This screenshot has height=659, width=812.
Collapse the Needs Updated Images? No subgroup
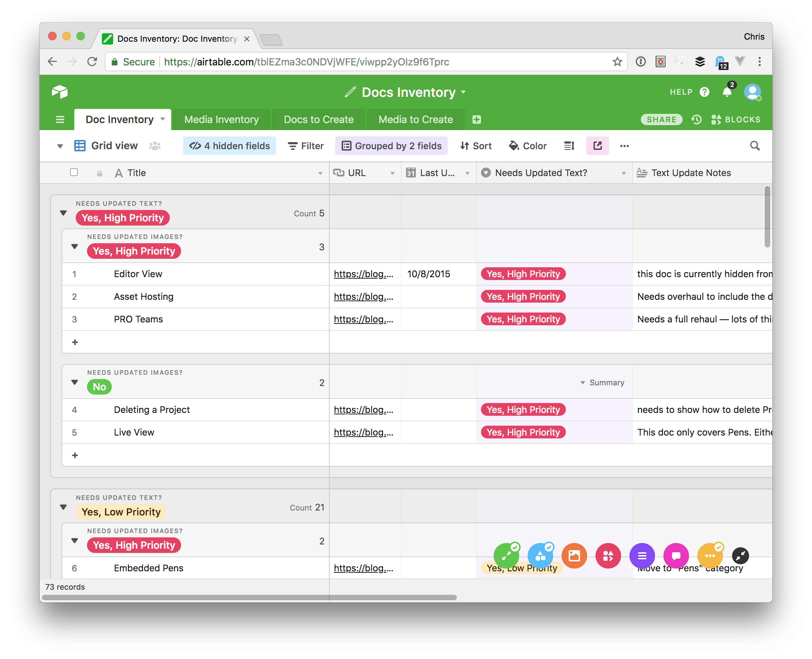click(x=74, y=382)
